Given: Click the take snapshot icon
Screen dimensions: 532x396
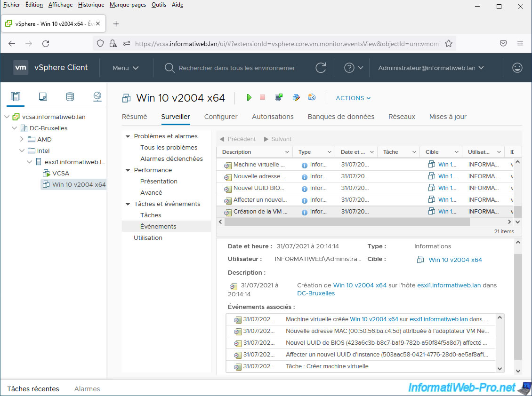Looking at the screenshot, I should 312,97.
